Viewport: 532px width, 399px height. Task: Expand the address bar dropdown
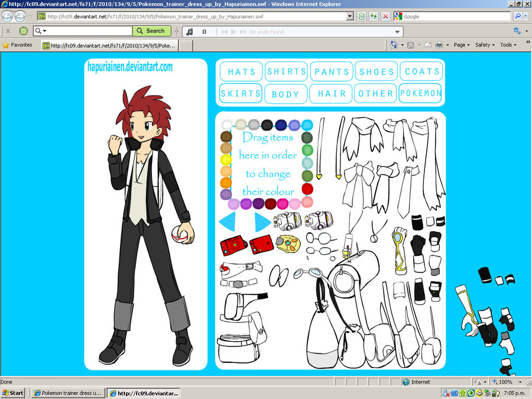coord(350,17)
